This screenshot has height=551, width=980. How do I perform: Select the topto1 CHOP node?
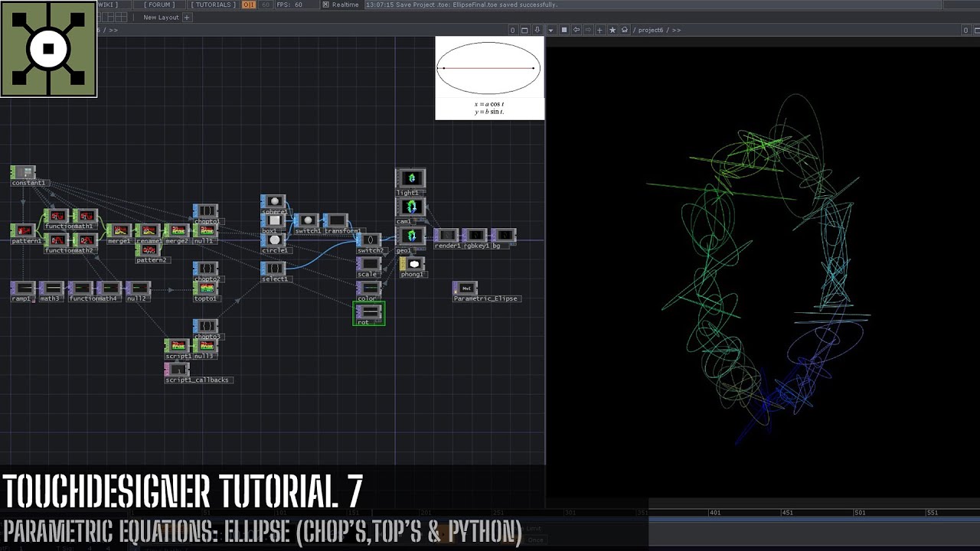coord(205,288)
